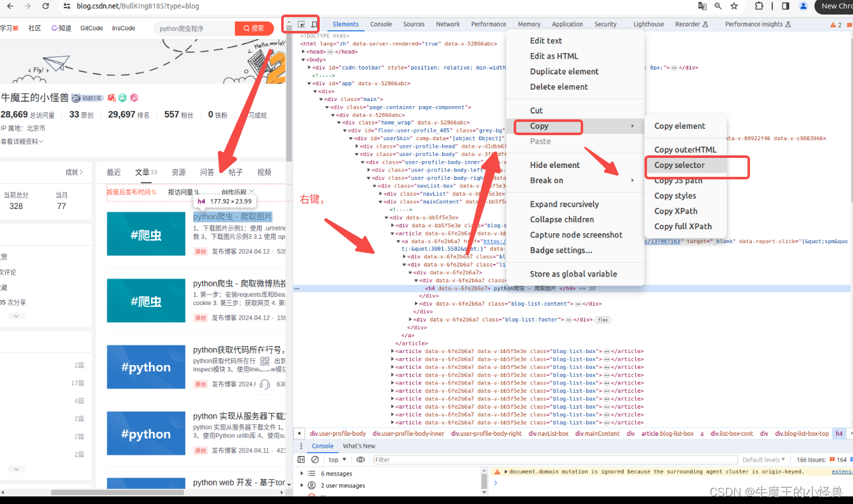Bookmark this page with the star icon

[x=734, y=6]
